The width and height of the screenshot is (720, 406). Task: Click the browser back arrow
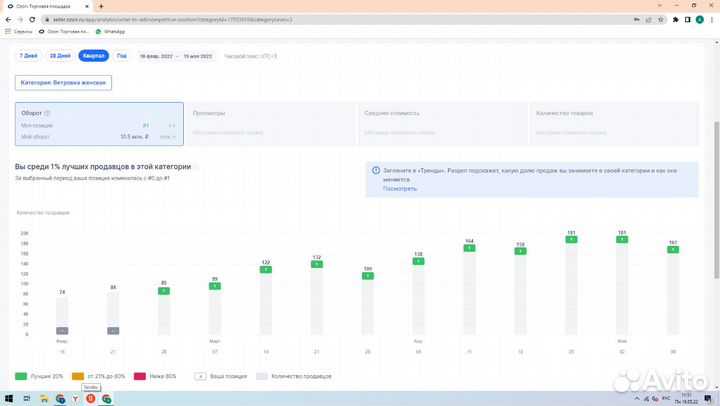tap(7, 19)
